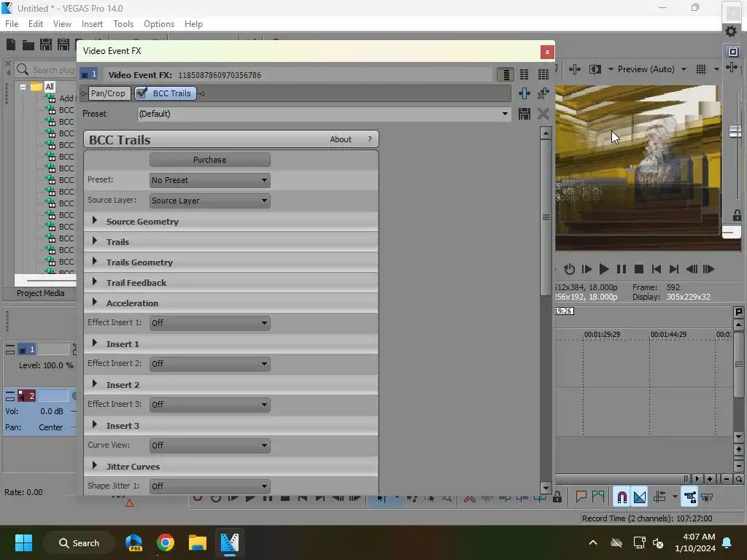This screenshot has width=747, height=560.
Task: Pause the preview playback
Action: pyautogui.click(x=622, y=270)
